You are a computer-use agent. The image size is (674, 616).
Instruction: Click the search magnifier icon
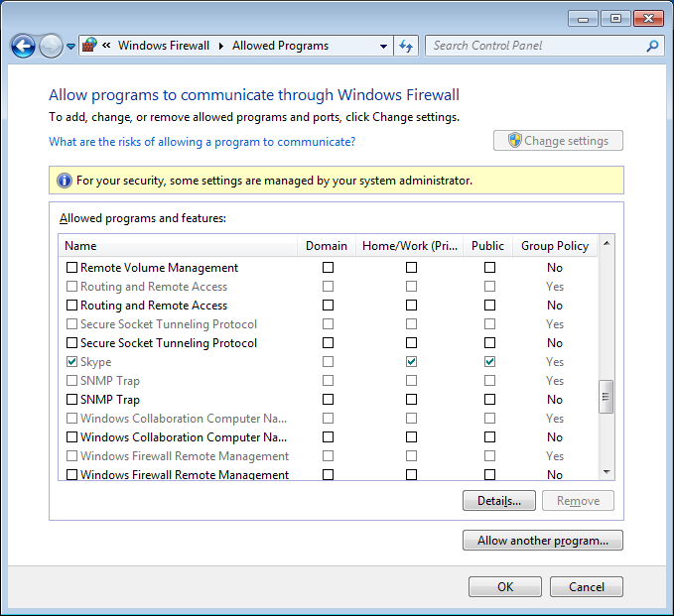click(x=652, y=46)
